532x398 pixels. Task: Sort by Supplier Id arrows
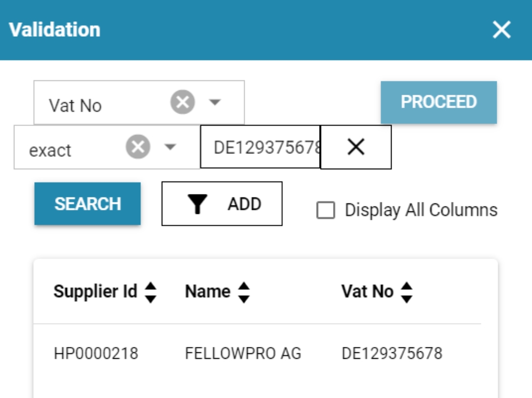151,292
